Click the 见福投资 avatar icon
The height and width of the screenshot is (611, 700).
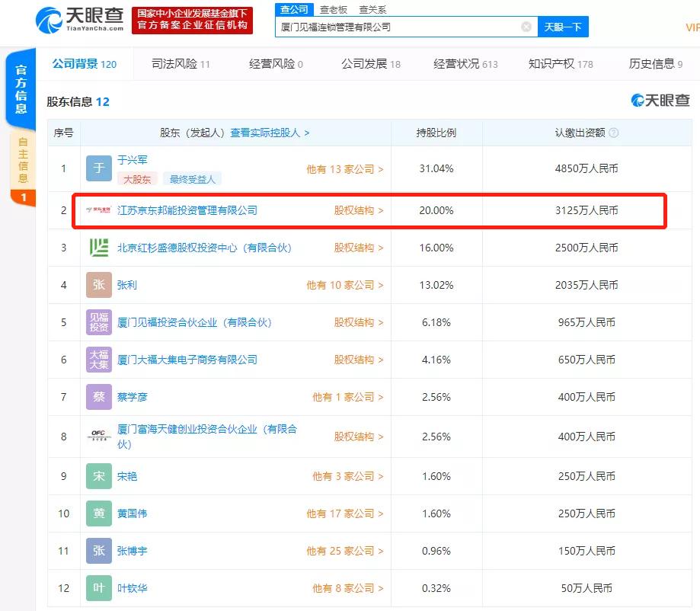pyautogui.click(x=98, y=322)
